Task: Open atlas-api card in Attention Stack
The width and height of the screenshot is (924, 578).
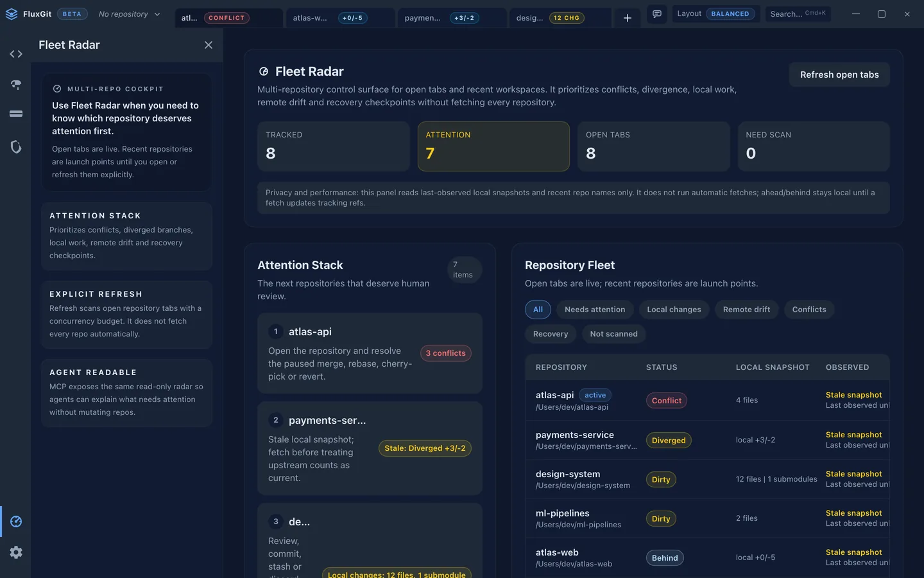Action: coord(370,353)
